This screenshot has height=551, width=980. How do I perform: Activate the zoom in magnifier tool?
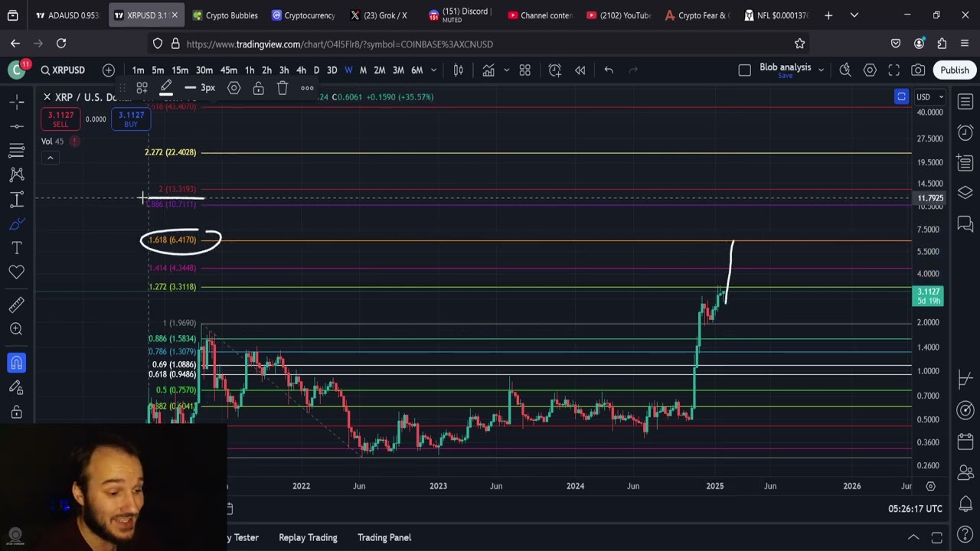tap(17, 329)
